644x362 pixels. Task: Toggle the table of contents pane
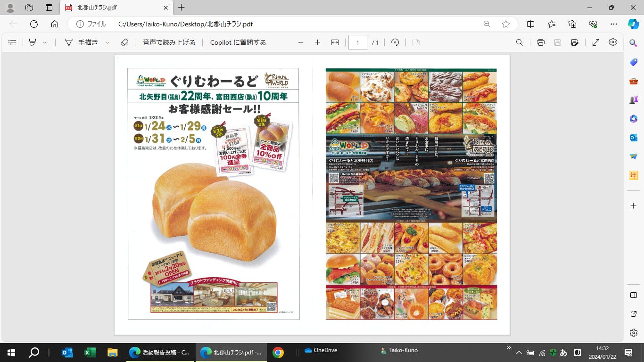click(x=13, y=42)
